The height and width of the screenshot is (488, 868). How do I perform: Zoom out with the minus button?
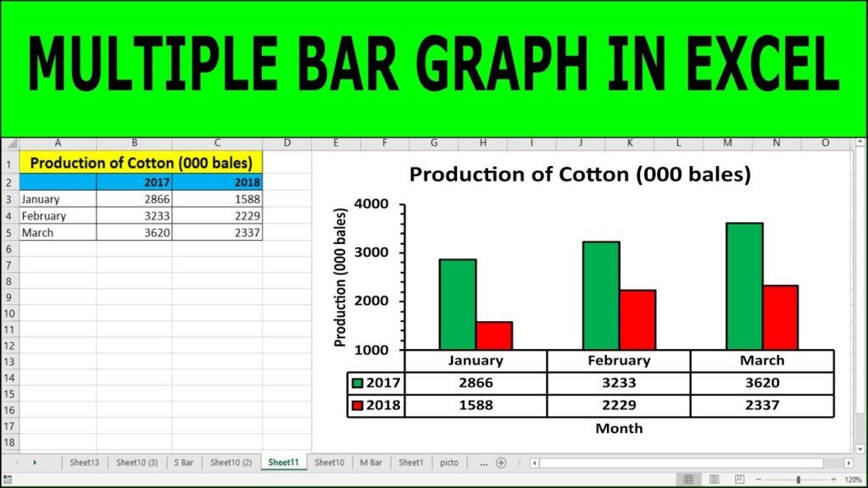click(759, 480)
